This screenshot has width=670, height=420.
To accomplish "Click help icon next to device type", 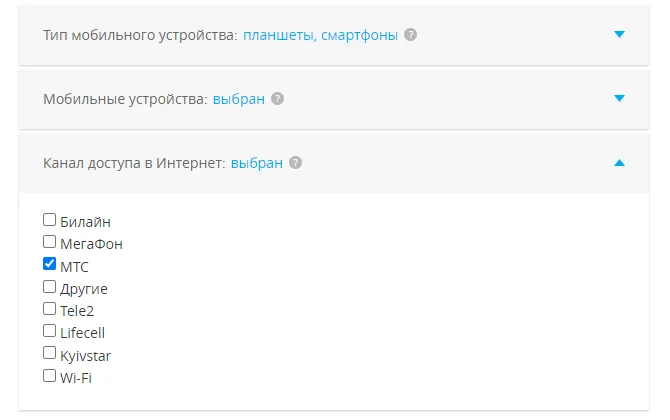I will pyautogui.click(x=411, y=35).
